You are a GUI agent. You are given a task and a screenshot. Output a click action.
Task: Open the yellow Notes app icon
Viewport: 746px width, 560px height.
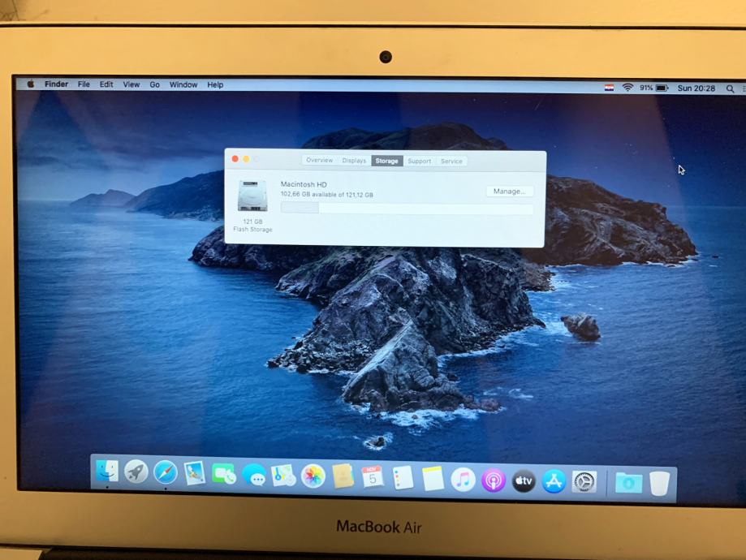point(433,479)
